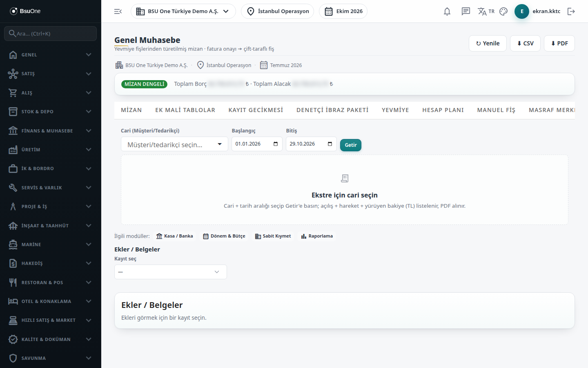Click the user avatar E
Image resolution: width=588 pixels, height=368 pixels.
(522, 11)
